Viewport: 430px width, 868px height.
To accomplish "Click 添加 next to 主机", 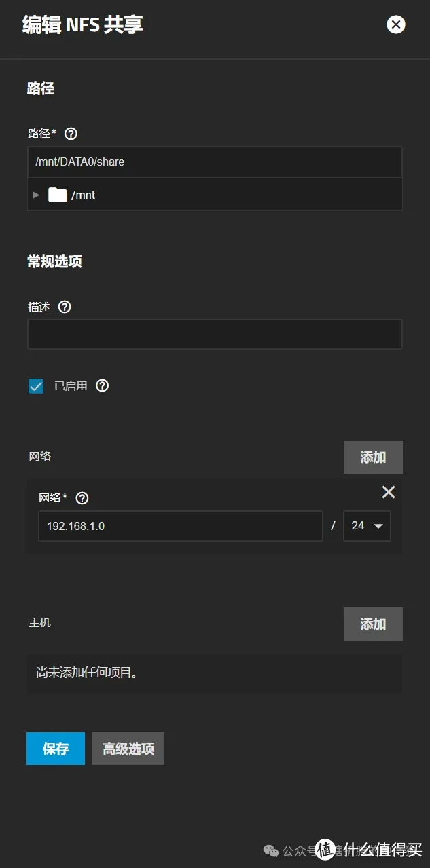I will pos(372,624).
